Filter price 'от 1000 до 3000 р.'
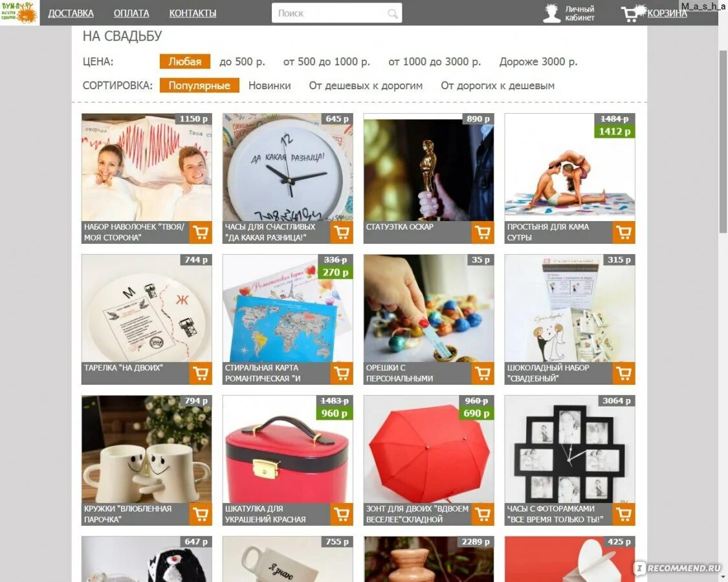The width and height of the screenshot is (728, 582). pos(435,61)
